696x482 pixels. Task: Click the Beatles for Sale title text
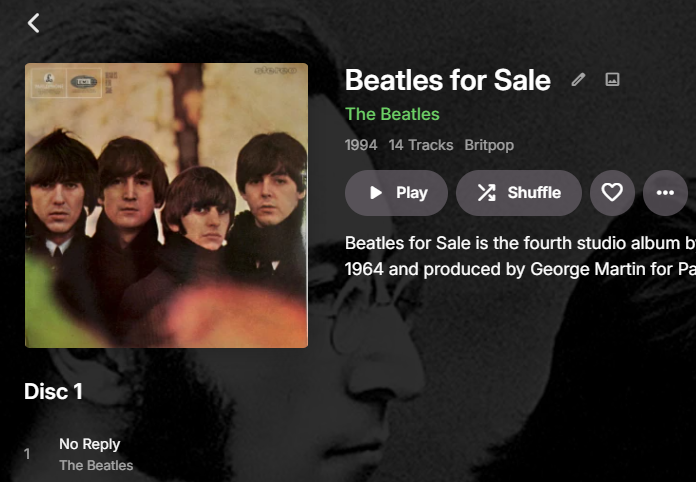(x=447, y=80)
